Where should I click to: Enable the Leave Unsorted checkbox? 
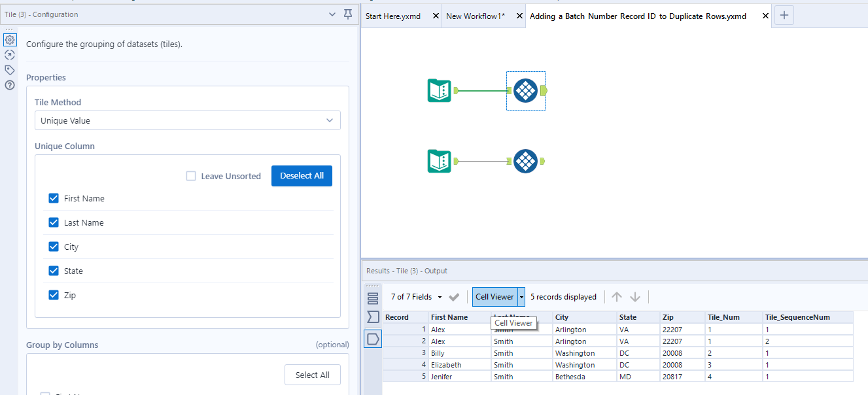tap(191, 175)
